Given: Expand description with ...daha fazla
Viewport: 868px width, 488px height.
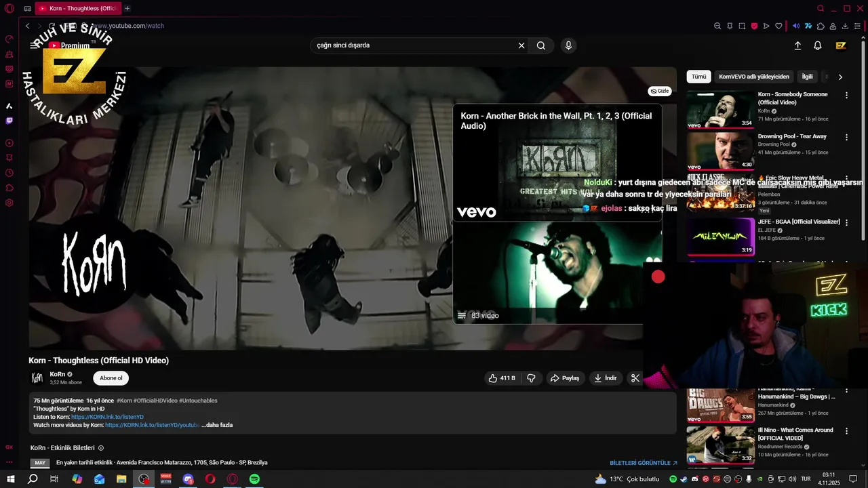Looking at the screenshot, I should tap(217, 425).
